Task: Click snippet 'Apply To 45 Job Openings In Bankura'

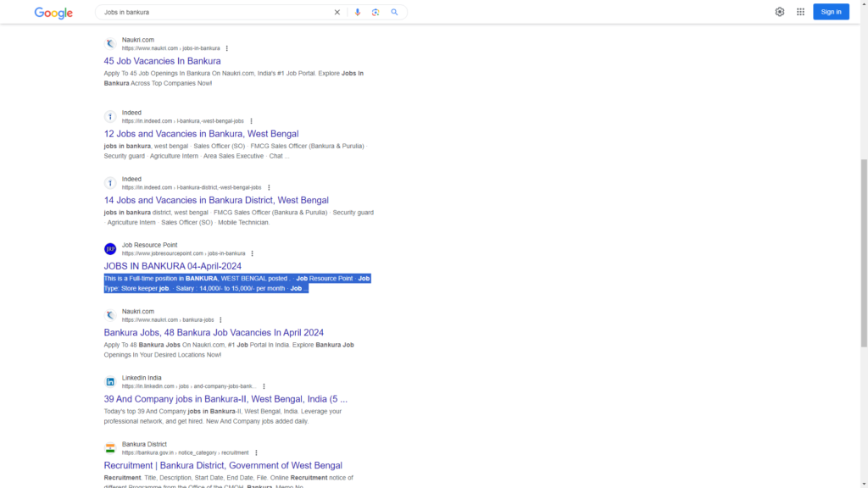Action: coord(234,78)
